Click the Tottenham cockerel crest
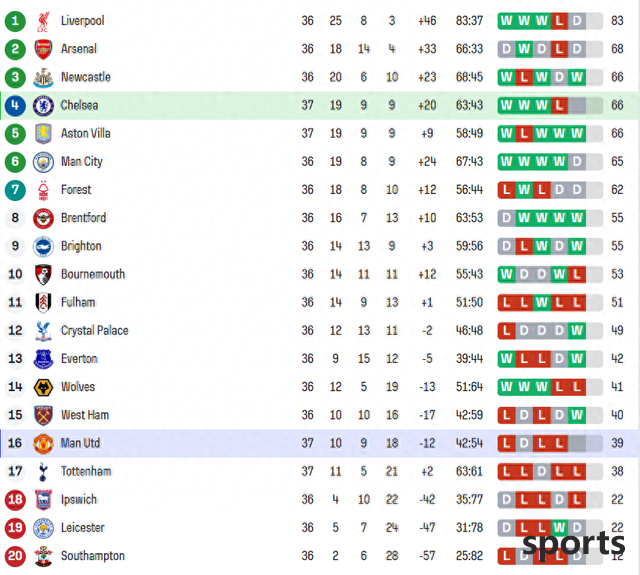 [43, 472]
